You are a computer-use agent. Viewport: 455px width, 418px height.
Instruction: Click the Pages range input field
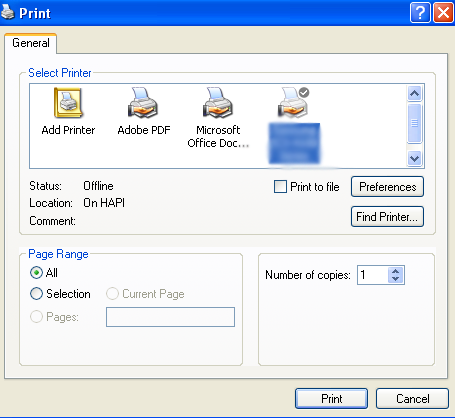point(170,317)
